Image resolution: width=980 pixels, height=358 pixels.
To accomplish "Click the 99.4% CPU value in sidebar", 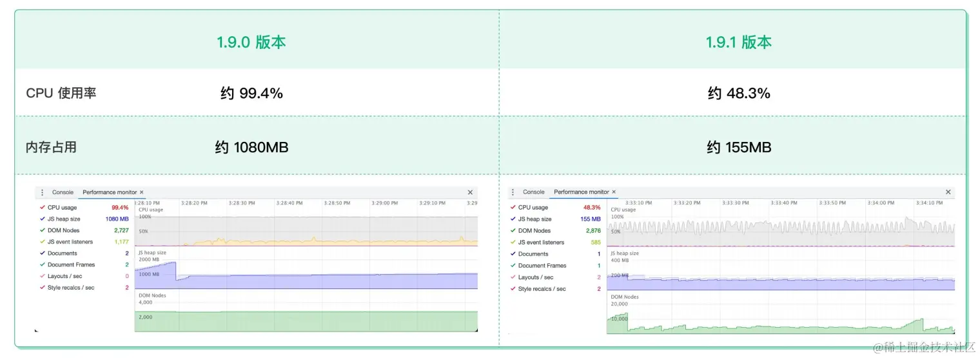I will [x=121, y=208].
